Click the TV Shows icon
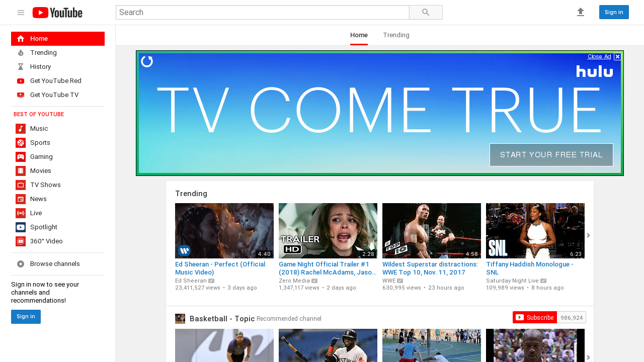644x362 pixels. [x=21, y=185]
